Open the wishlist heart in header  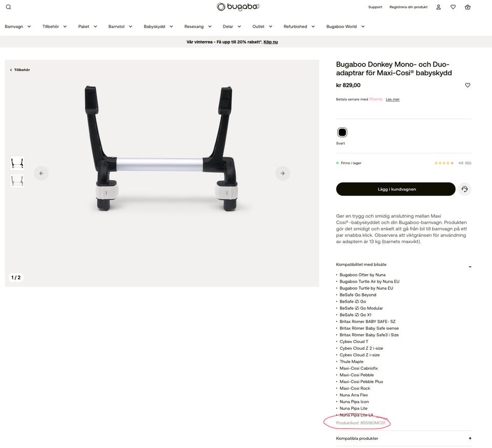453,7
